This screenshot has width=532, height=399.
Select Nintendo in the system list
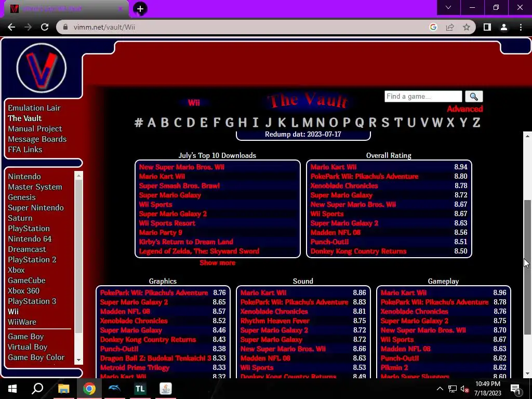click(x=24, y=177)
